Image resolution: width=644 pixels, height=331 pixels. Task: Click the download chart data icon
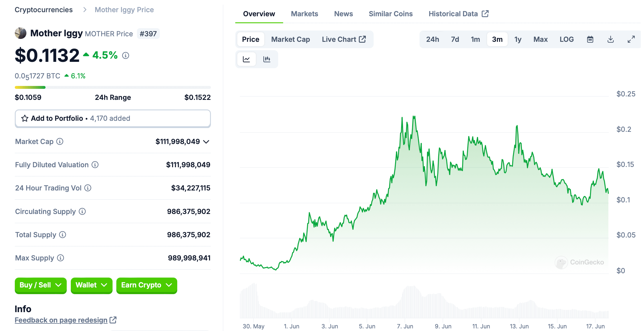tap(610, 39)
